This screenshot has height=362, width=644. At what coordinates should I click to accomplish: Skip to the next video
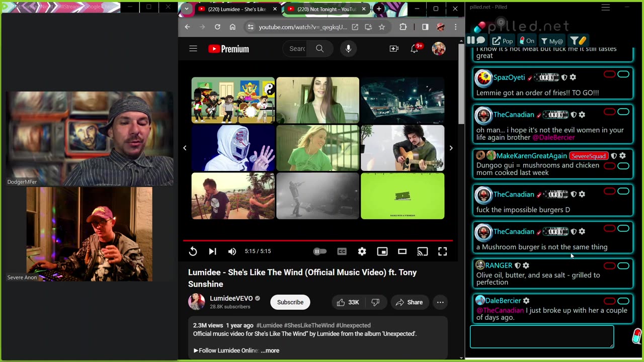pos(212,251)
